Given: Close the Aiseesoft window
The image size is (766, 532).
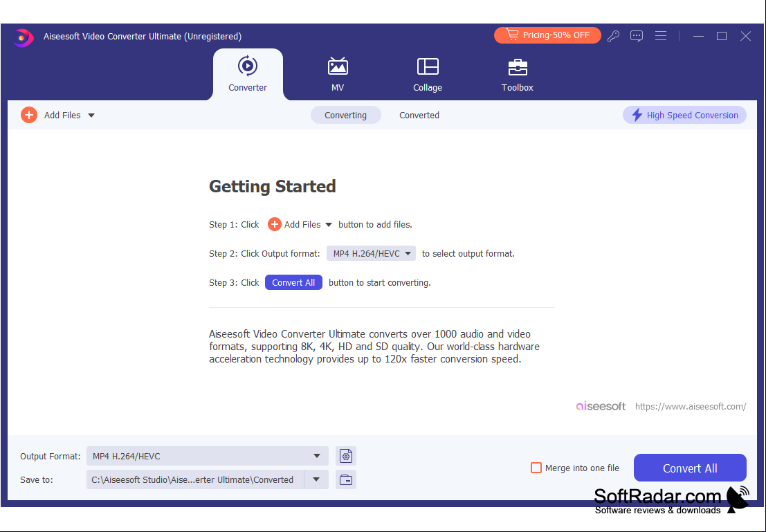Looking at the screenshot, I should [745, 36].
